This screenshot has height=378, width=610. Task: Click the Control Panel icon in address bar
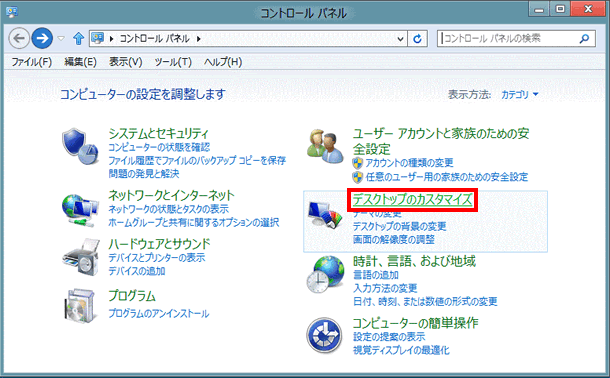97,38
